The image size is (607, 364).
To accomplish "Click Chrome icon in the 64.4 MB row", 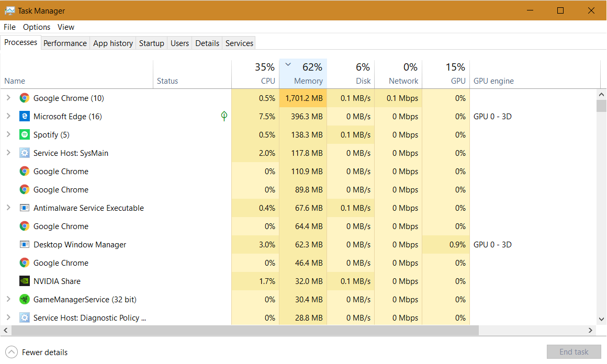I will coord(25,226).
